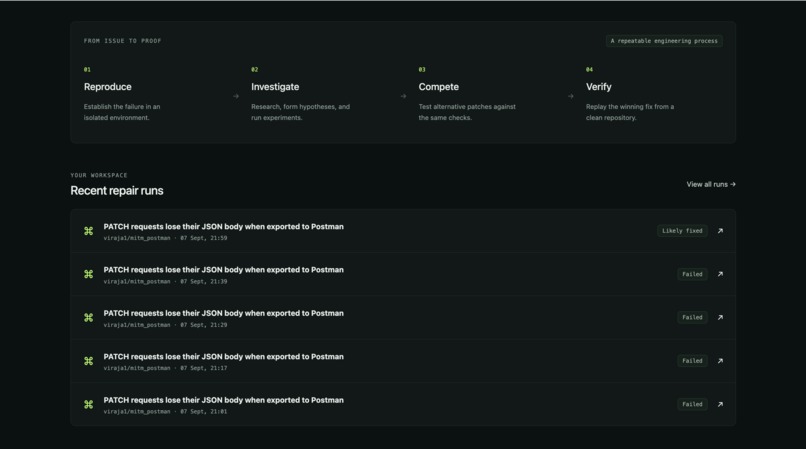Open the PATCH requests run titled at 21:59
This screenshot has width=806, height=449.
[x=224, y=227]
